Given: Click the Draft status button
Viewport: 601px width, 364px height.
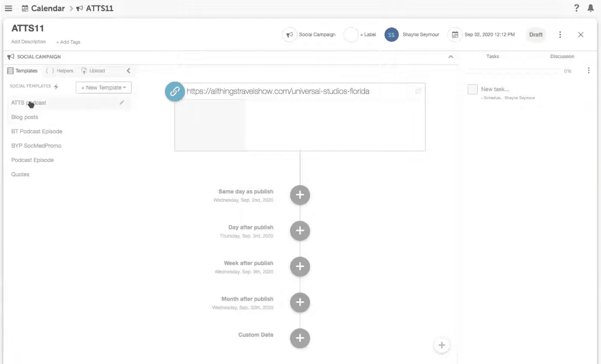Looking at the screenshot, I should (x=536, y=35).
